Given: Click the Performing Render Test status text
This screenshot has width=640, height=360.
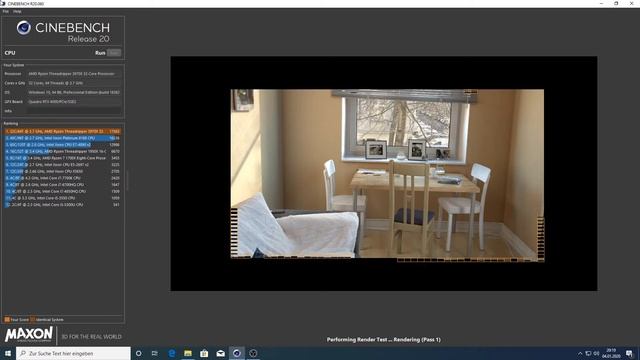Looking at the screenshot, I should point(384,340).
